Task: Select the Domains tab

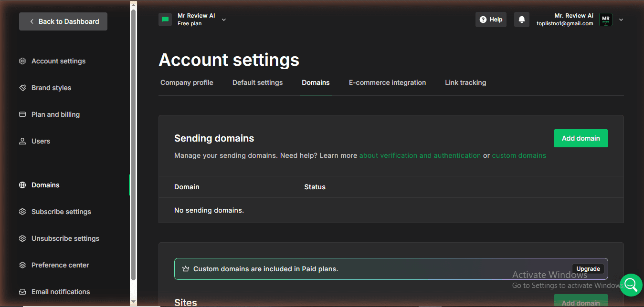Action: click(x=316, y=82)
